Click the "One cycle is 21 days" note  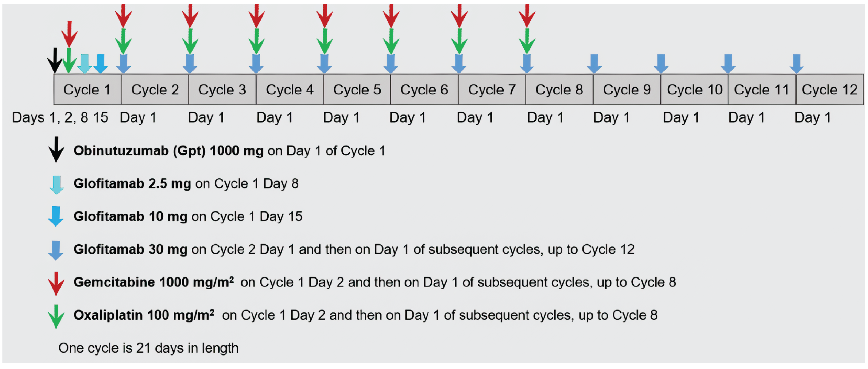tap(148, 348)
